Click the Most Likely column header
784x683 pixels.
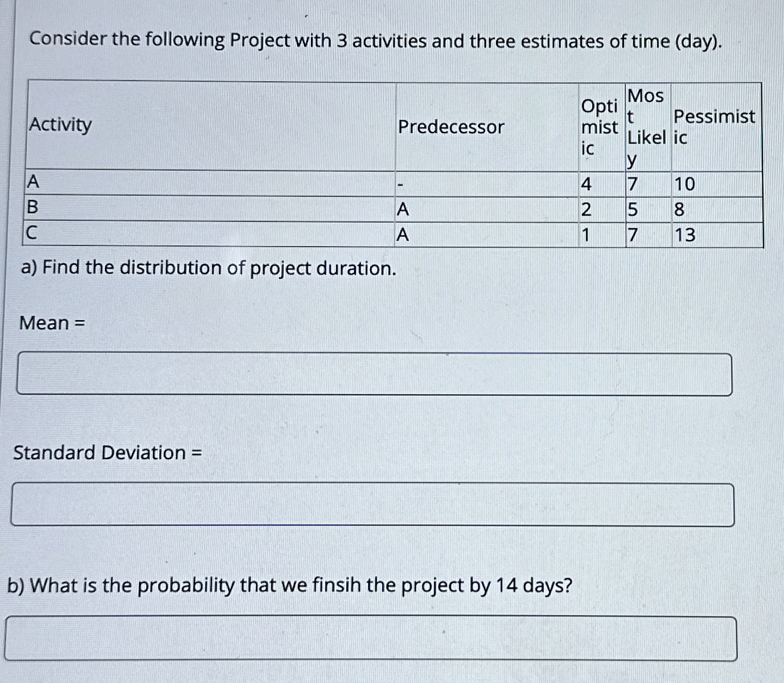[x=644, y=125]
